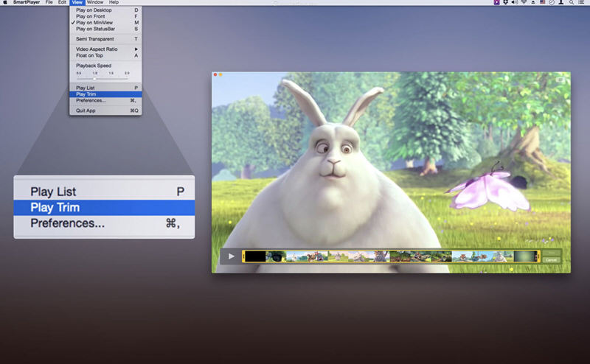Click the SmartPlayer status bar icon
The width and height of the screenshot is (590, 364).
pyautogui.click(x=496, y=2)
